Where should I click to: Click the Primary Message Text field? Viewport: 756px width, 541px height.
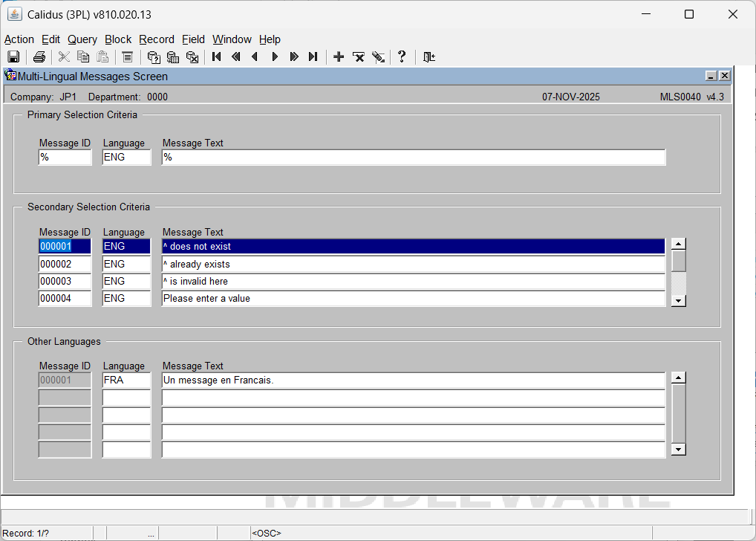coord(413,158)
